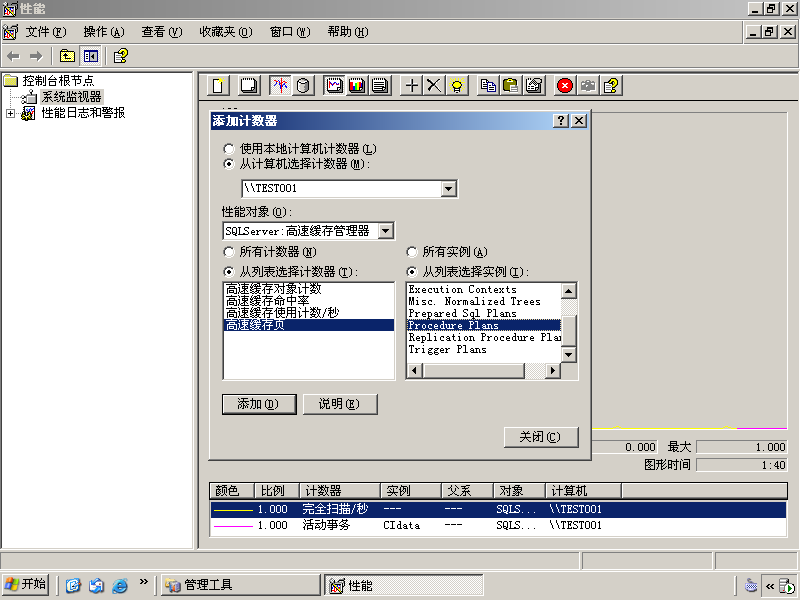Viewport: 800px width, 600px height.
Task: Toggle Show/Hide Console Tree icon
Action: pos(91,56)
